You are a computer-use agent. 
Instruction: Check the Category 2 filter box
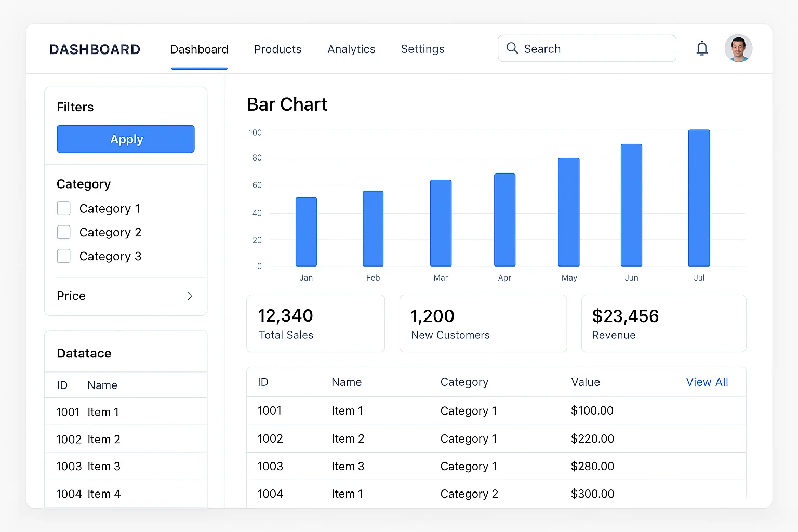63,232
